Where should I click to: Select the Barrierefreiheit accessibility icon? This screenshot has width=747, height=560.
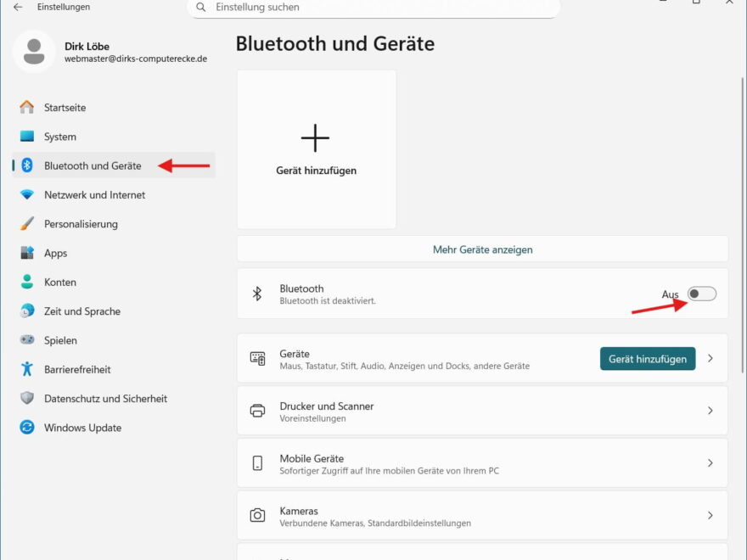point(26,369)
